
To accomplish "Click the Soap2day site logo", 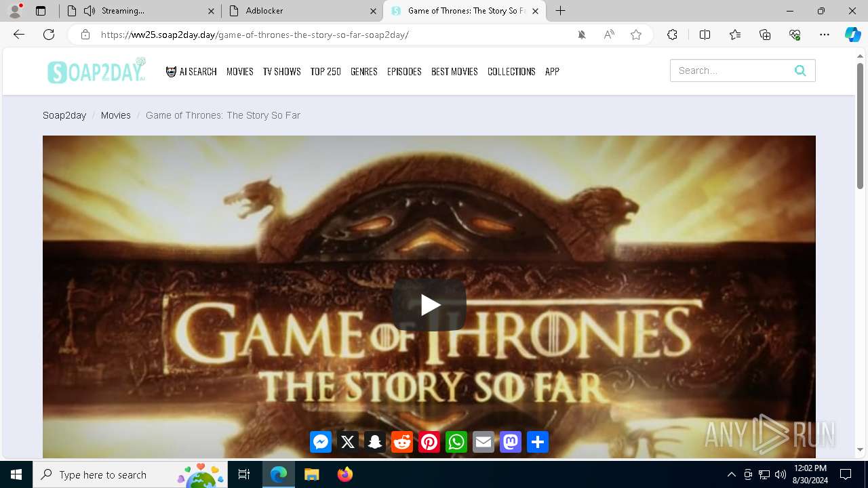I will click(96, 70).
